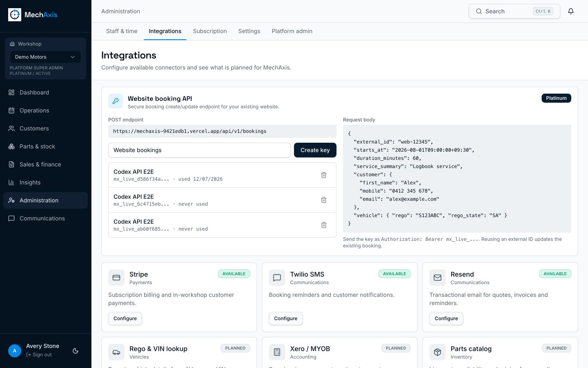Click the Twilio SMS chat icon
Screen dimensions: 588x368
(277, 278)
